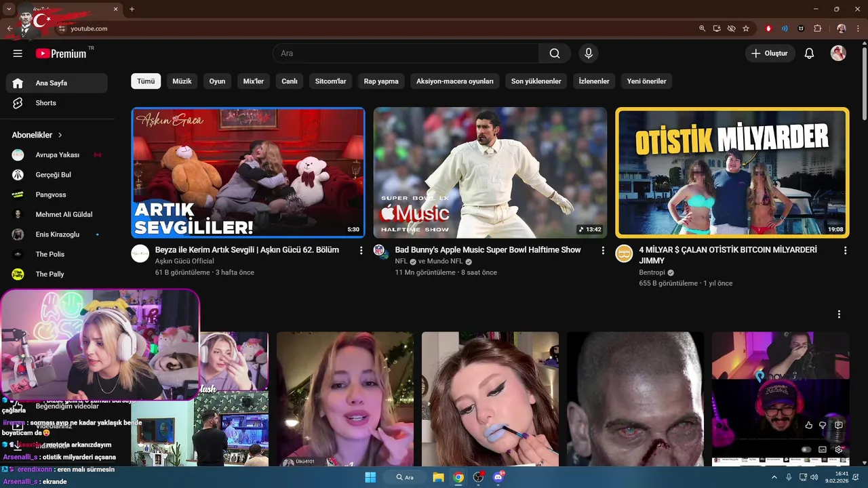Select the Sitcom'lar filter chip
Screen dimensions: 868x488
(x=330, y=81)
